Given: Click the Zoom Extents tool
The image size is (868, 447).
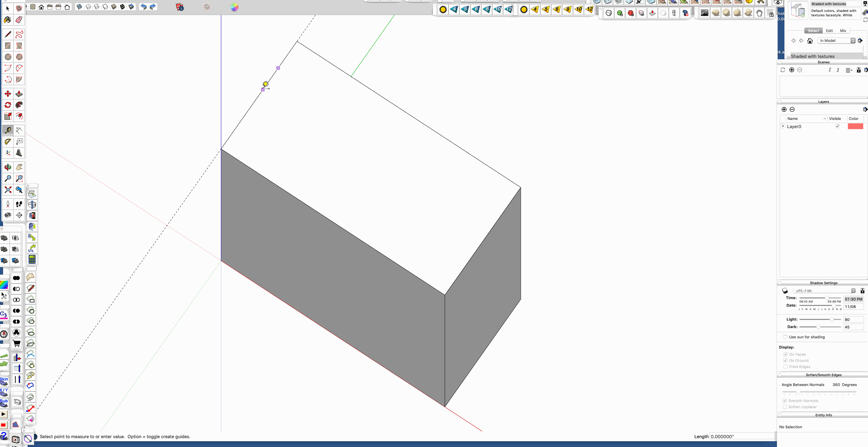Looking at the screenshot, I should tap(8, 189).
